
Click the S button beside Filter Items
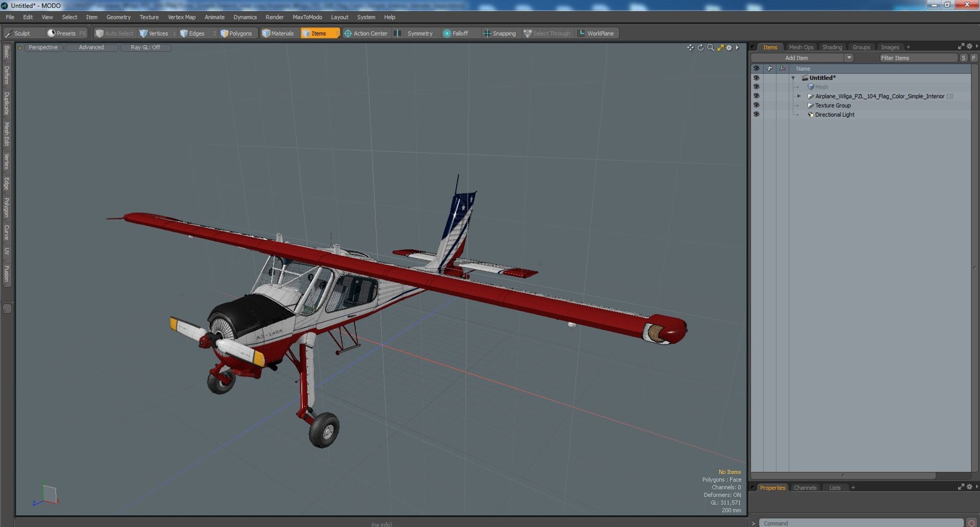tap(963, 58)
